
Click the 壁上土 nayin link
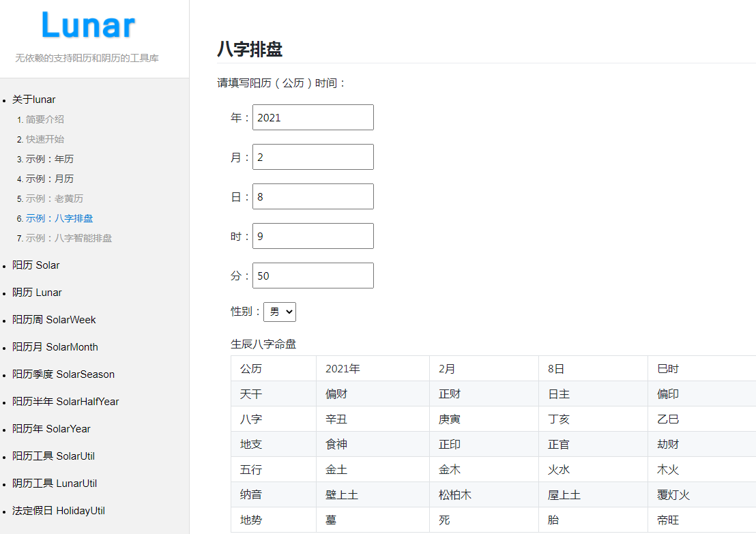click(342, 494)
